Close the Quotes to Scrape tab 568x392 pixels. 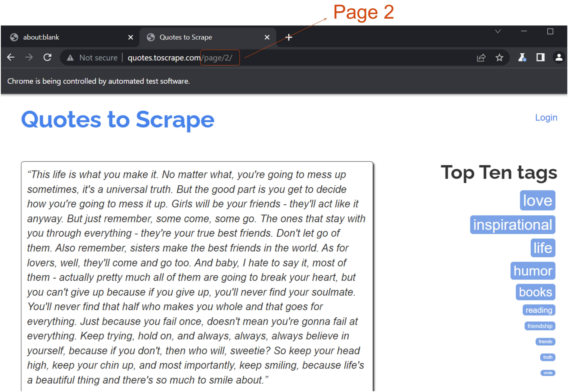point(267,37)
